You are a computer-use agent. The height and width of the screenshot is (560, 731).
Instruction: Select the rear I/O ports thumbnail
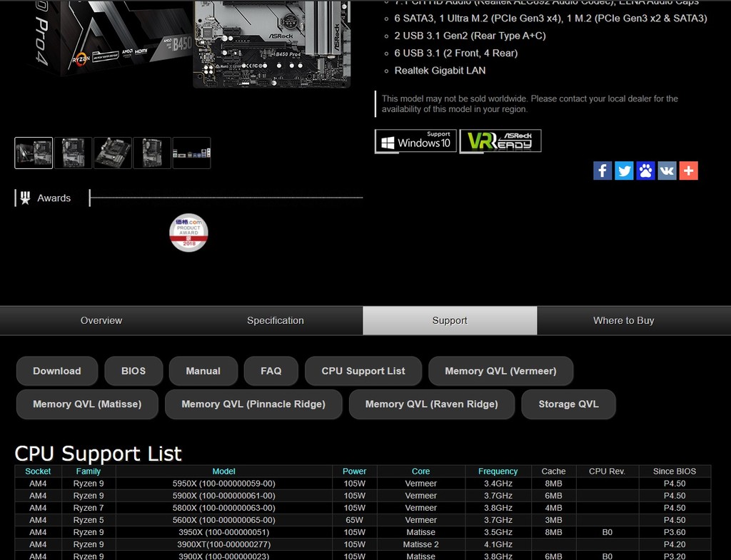(191, 153)
